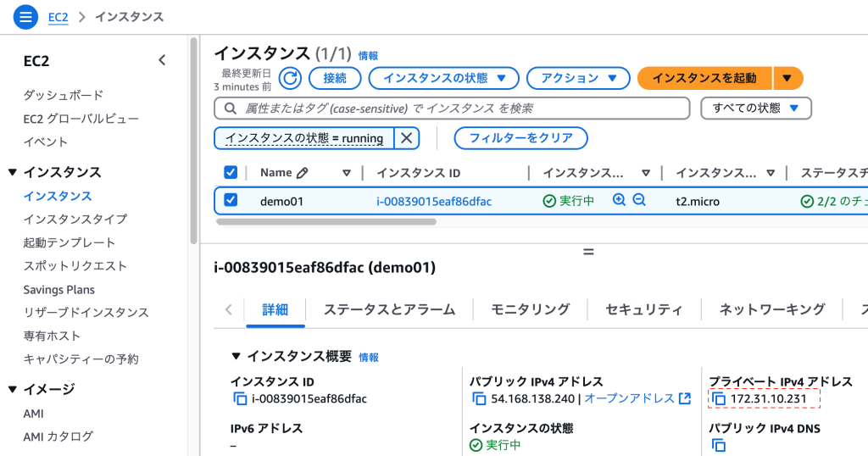Image resolution: width=868 pixels, height=456 pixels.
Task: Copy the instance ID in overview
Action: (x=240, y=399)
